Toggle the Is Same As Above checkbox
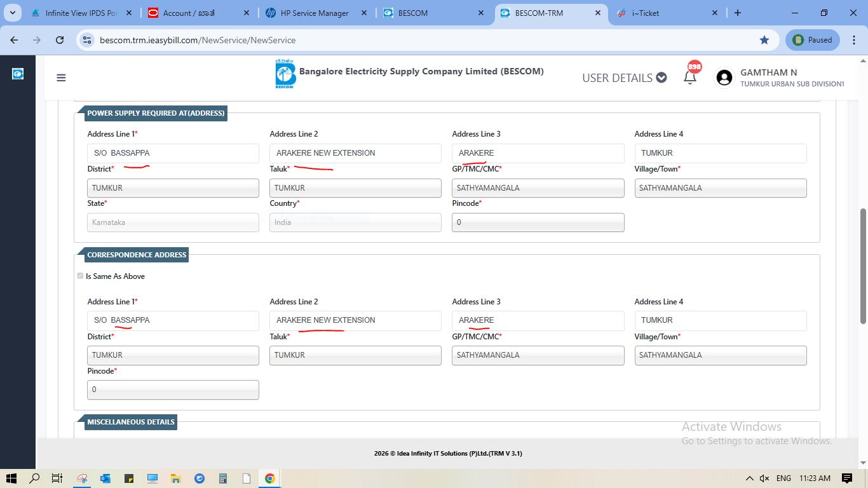Screen dimensions: 868x488 [80, 276]
